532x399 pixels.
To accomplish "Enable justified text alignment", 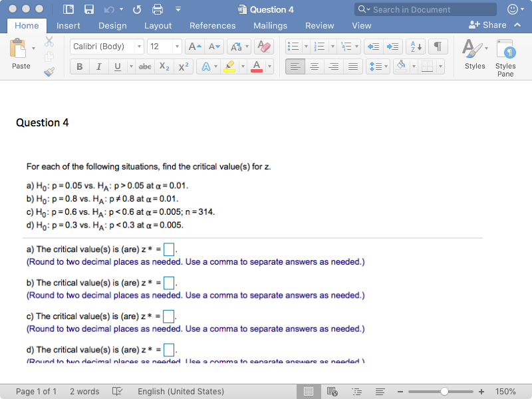I will click(352, 66).
